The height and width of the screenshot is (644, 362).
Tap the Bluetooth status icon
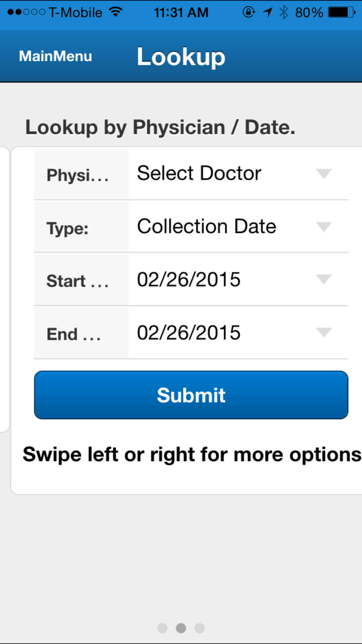[x=284, y=12]
